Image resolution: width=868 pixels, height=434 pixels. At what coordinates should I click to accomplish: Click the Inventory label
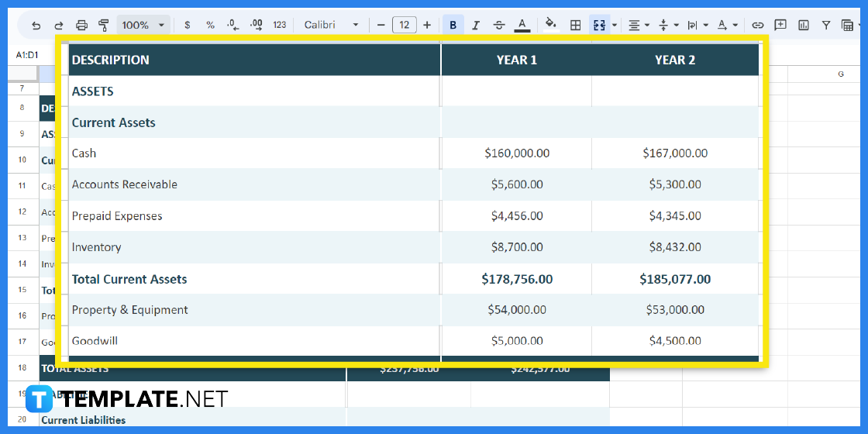pyautogui.click(x=96, y=247)
